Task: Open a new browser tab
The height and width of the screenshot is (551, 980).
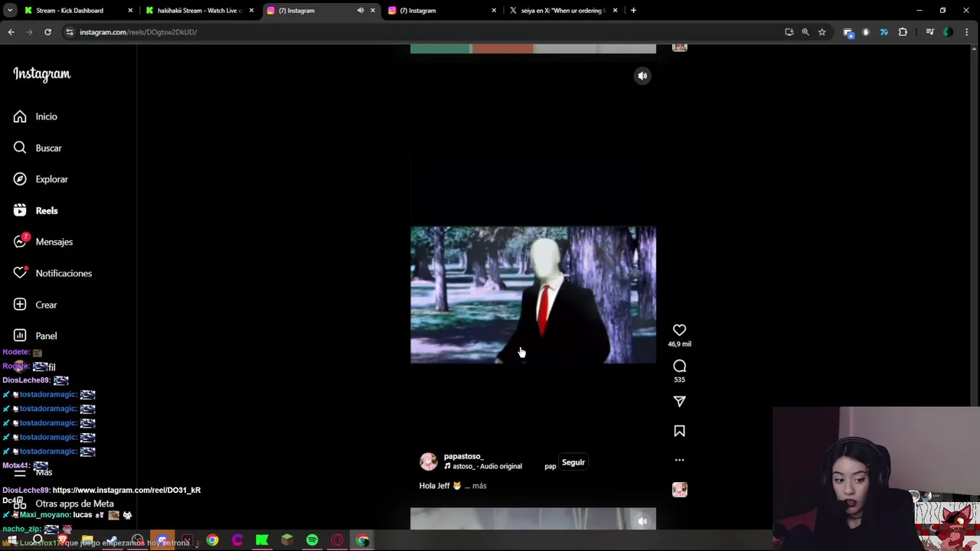Action: 633,11
